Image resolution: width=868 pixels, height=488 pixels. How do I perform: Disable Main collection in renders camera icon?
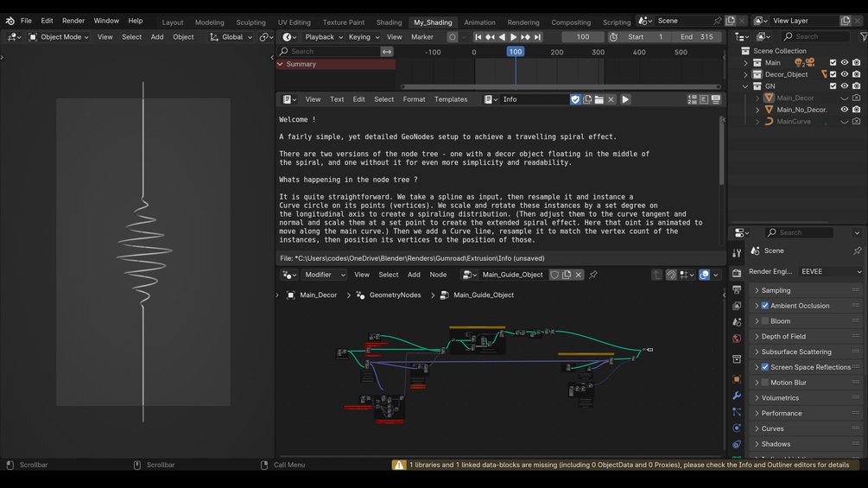pyautogui.click(x=857, y=62)
